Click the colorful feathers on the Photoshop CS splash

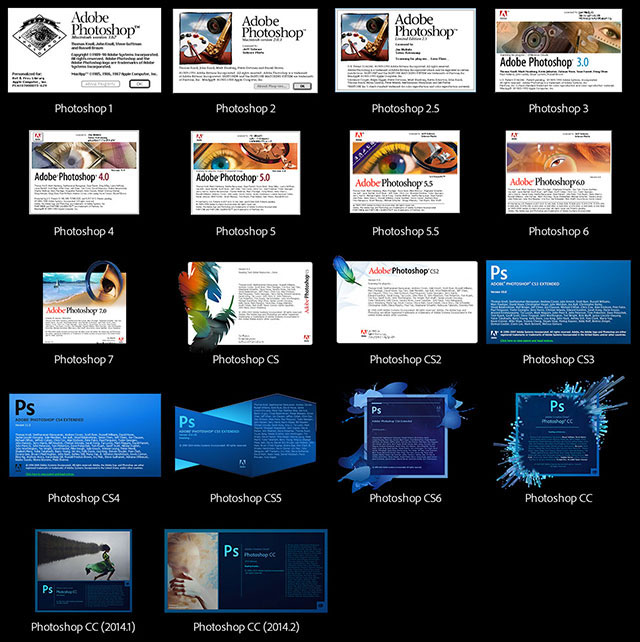pos(206,306)
